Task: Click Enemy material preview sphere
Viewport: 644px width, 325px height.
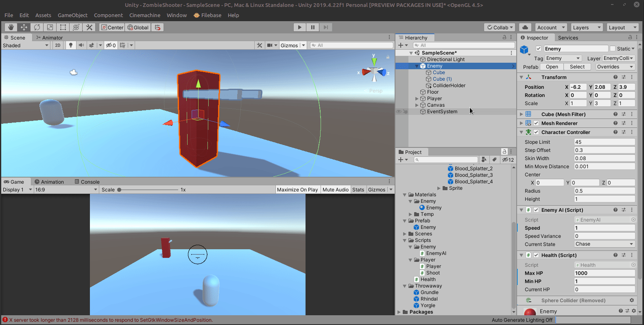Action: [x=530, y=312]
